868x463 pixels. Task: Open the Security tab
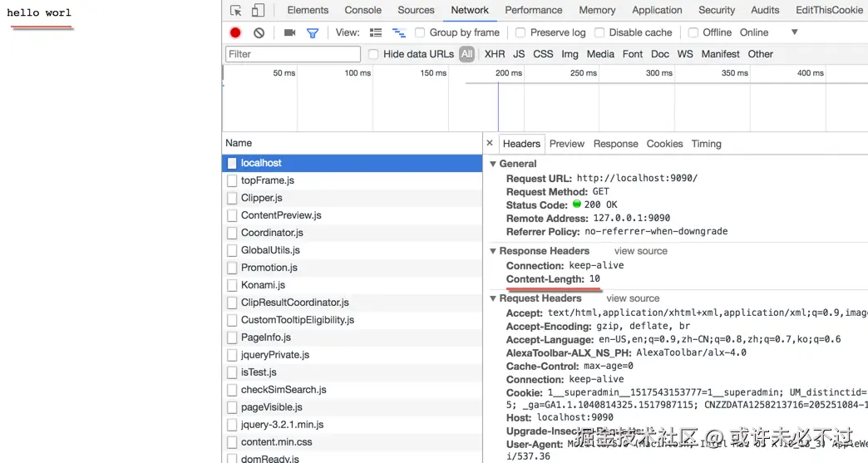coord(717,10)
